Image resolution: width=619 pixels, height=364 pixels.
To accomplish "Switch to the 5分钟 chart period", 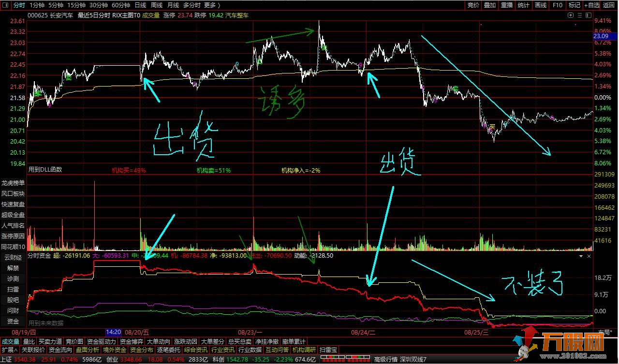I will click(56, 5).
